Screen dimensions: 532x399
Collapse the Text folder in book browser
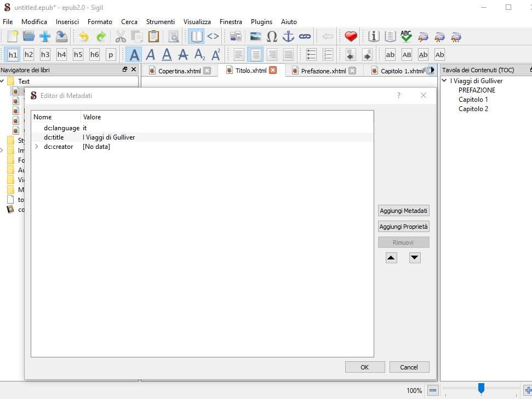pos(3,82)
